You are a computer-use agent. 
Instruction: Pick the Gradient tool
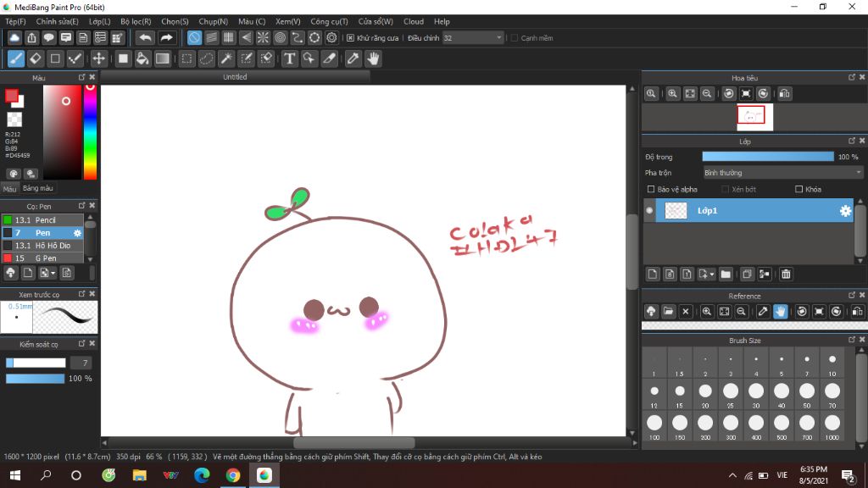coord(162,58)
